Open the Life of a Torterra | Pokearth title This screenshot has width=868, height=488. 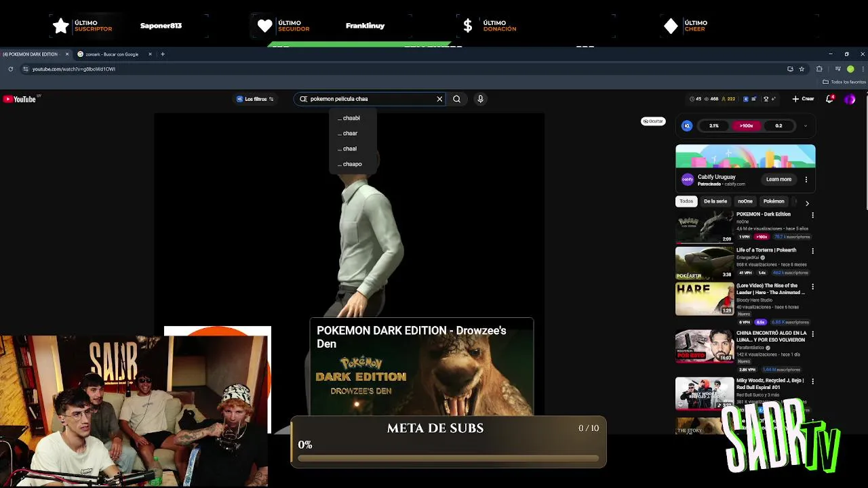tap(766, 250)
